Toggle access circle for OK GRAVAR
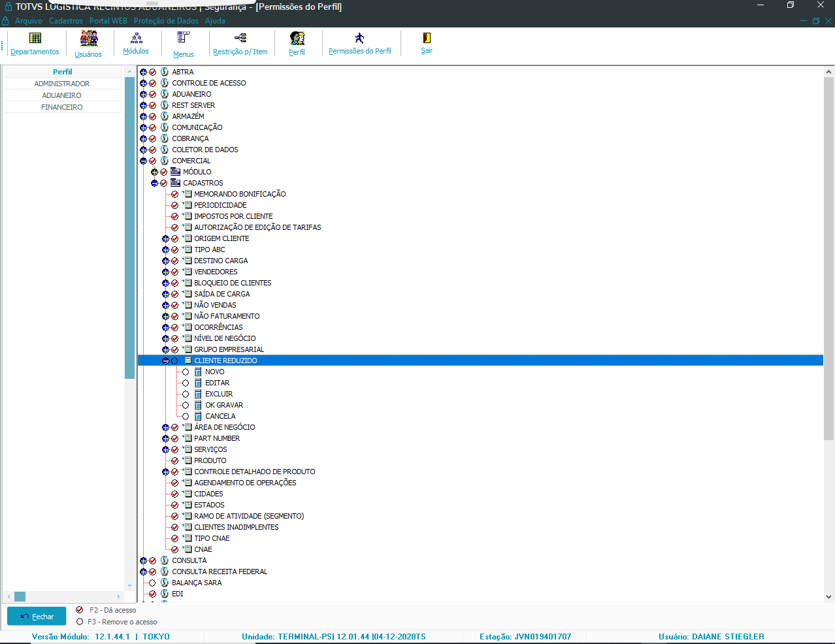The height and width of the screenshot is (644, 835). pos(186,406)
